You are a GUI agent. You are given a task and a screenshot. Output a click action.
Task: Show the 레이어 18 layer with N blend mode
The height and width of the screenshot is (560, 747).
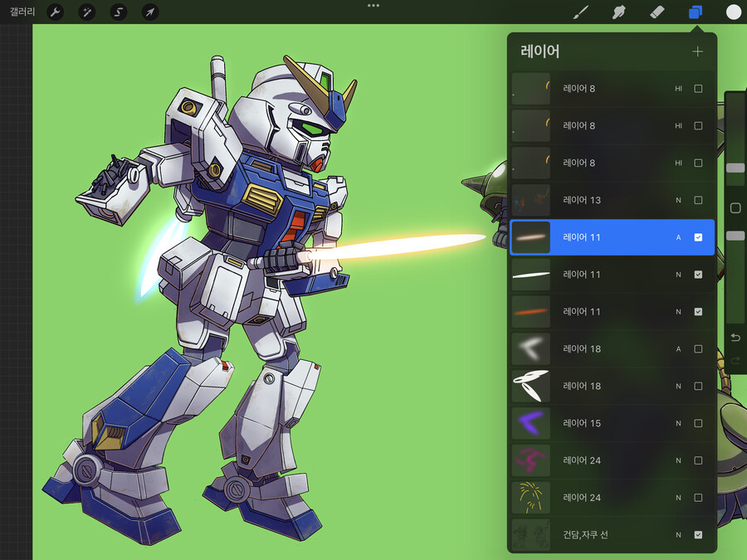pos(698,386)
